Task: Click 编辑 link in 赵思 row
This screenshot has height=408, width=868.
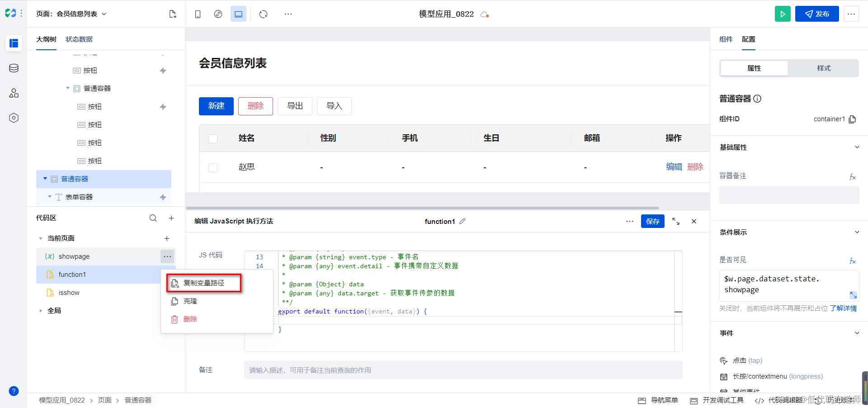Action: point(674,167)
